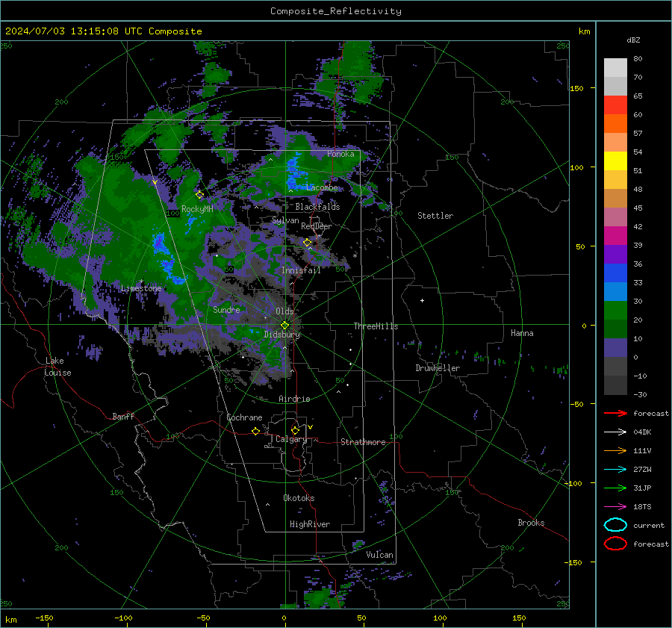Click the yellow diamond marker near RockyMH
Image resolution: width=672 pixels, height=628 pixels.
point(199,195)
